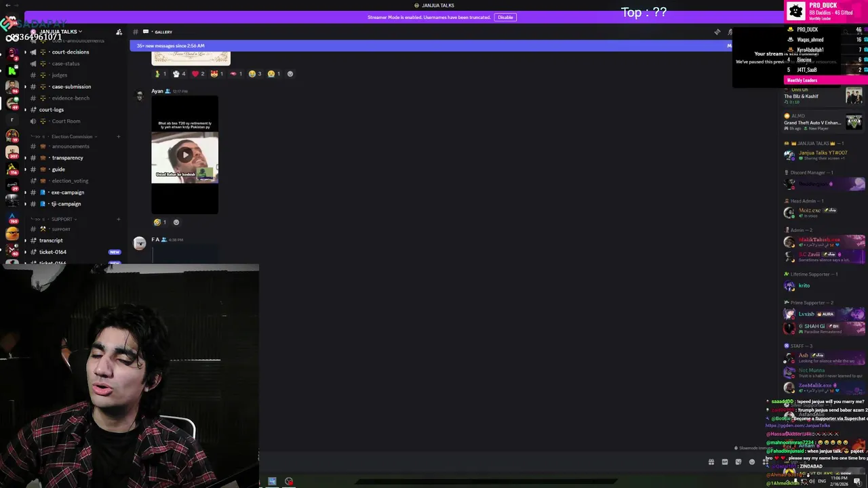Open Windows notification center icon
The image size is (868, 488).
pos(857,481)
